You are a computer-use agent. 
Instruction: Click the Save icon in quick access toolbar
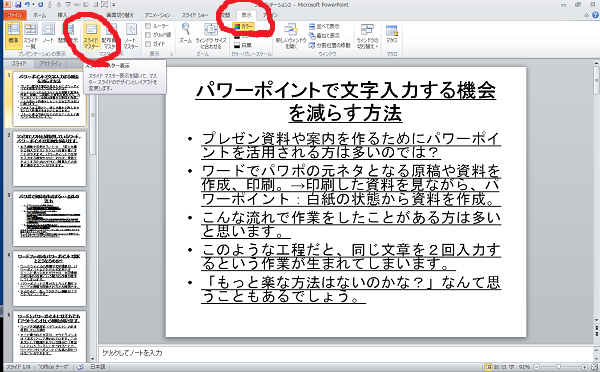point(18,5)
